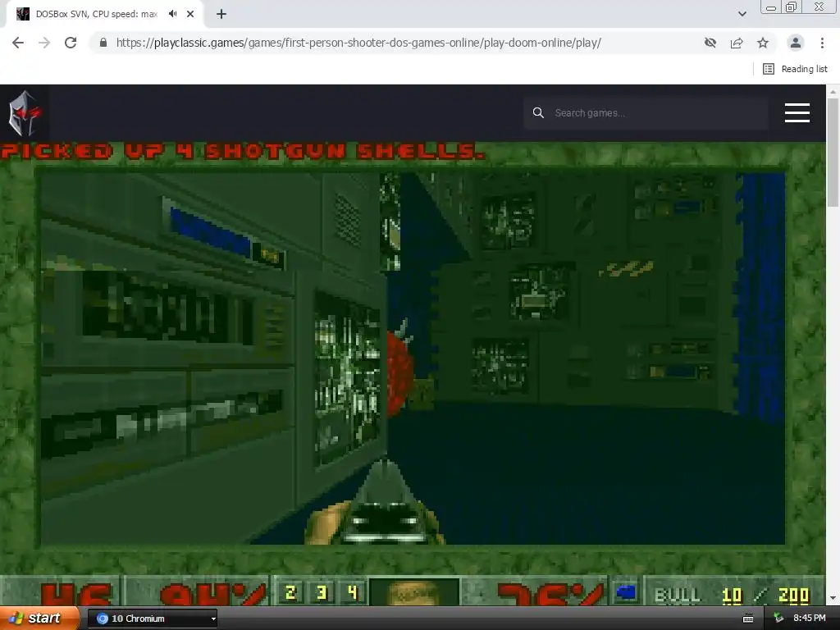Click the search magnifier icon
The height and width of the screenshot is (630, 840).
click(x=538, y=113)
